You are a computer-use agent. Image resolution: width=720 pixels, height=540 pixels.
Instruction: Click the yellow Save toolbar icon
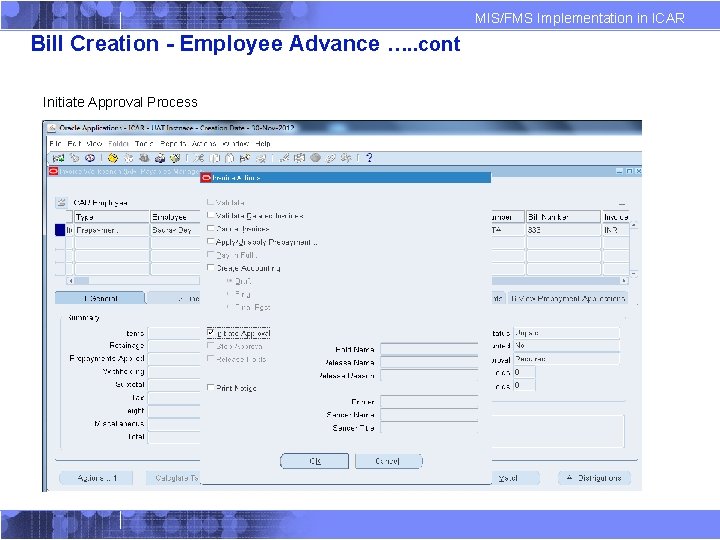point(112,158)
